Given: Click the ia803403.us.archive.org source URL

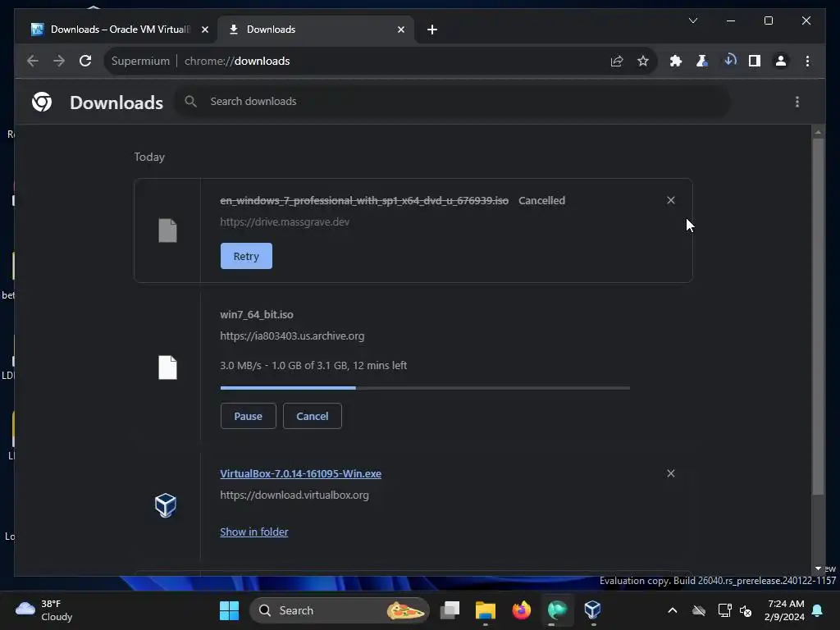Looking at the screenshot, I should [292, 336].
